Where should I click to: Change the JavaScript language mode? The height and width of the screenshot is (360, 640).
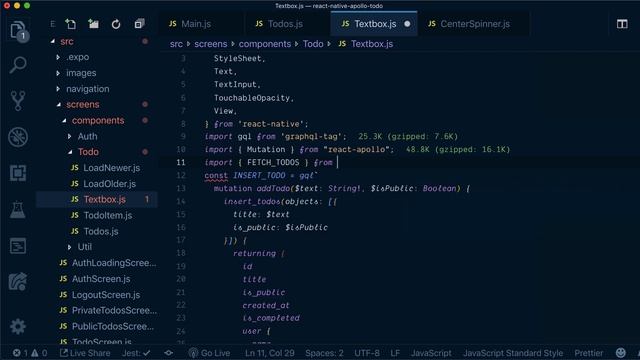tap(431, 353)
